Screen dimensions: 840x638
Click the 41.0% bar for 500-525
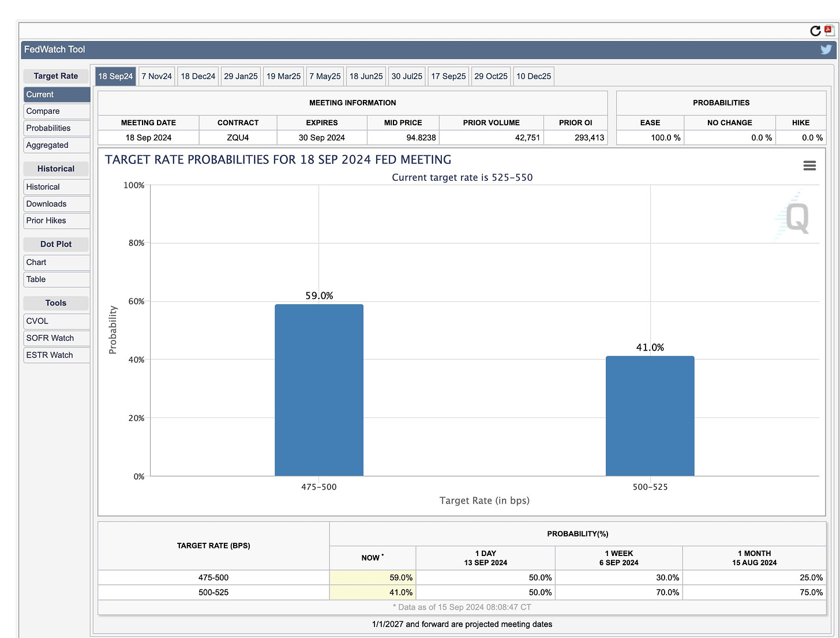[x=650, y=416]
